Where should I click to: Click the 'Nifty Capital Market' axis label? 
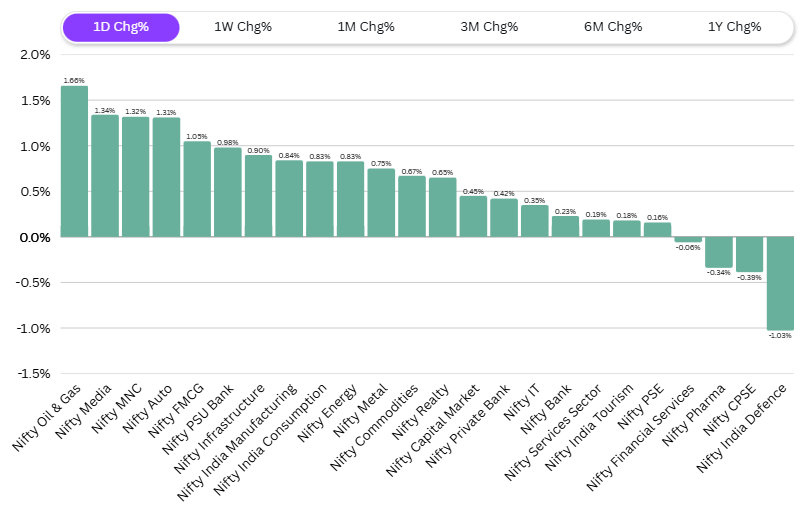[x=433, y=429]
